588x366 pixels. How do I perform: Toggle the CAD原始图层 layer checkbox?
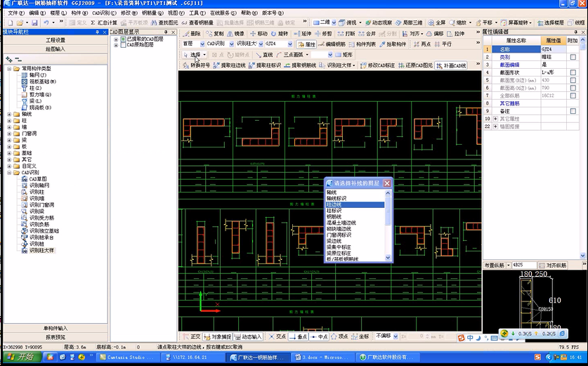pyautogui.click(x=122, y=44)
